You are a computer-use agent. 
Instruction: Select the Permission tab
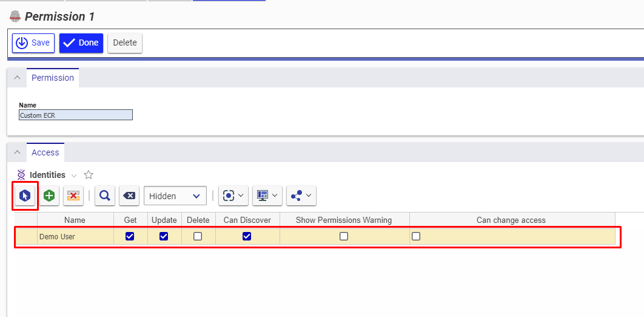point(53,78)
